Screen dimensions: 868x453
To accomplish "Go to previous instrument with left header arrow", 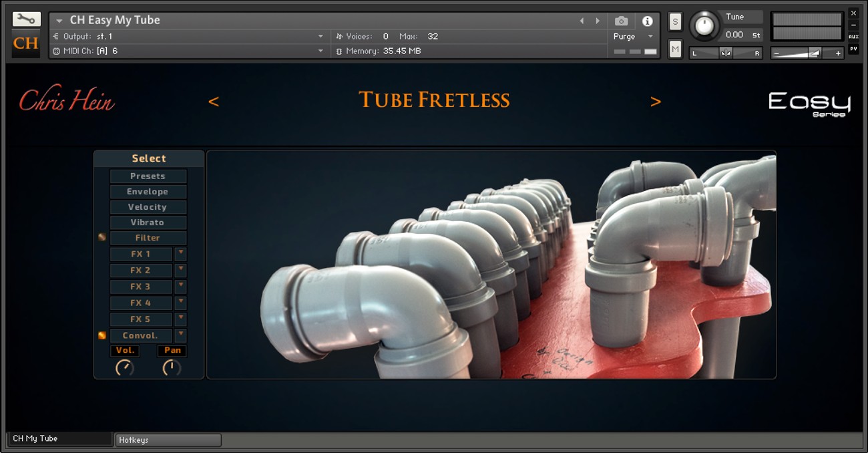I will point(582,21).
